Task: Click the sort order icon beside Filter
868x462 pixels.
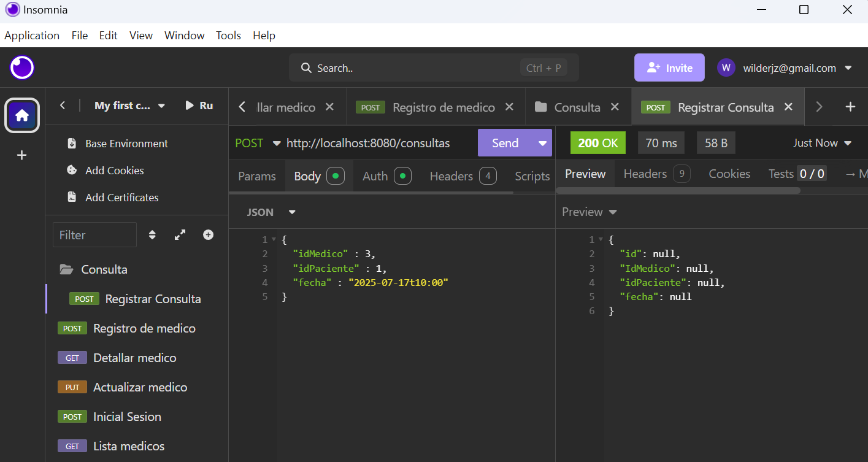Action: pos(152,235)
